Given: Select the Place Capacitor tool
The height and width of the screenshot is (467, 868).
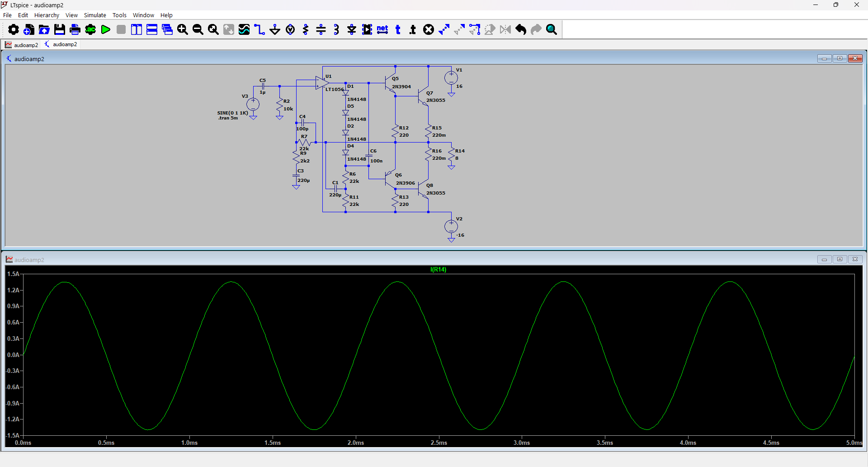Looking at the screenshot, I should pyautogui.click(x=321, y=29).
